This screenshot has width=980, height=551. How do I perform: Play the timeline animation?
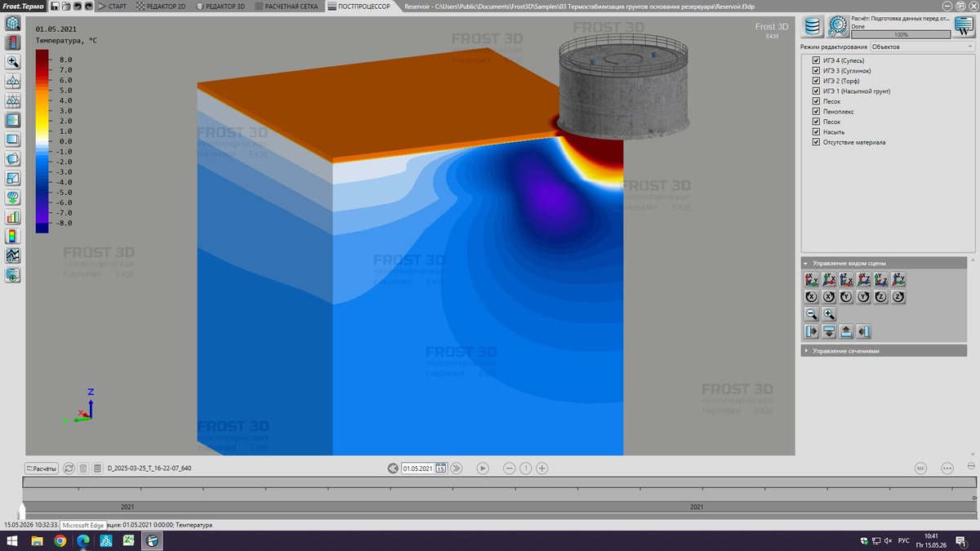[x=483, y=469]
